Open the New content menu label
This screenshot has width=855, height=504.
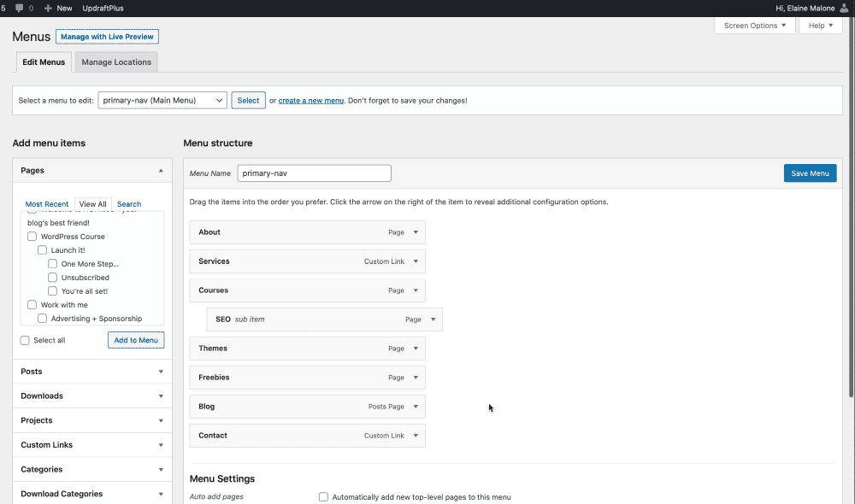(64, 9)
